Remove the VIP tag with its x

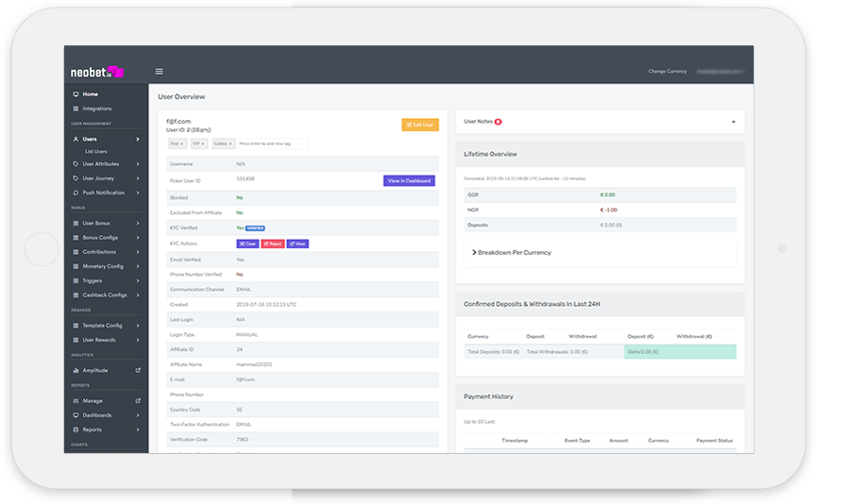[x=203, y=143]
